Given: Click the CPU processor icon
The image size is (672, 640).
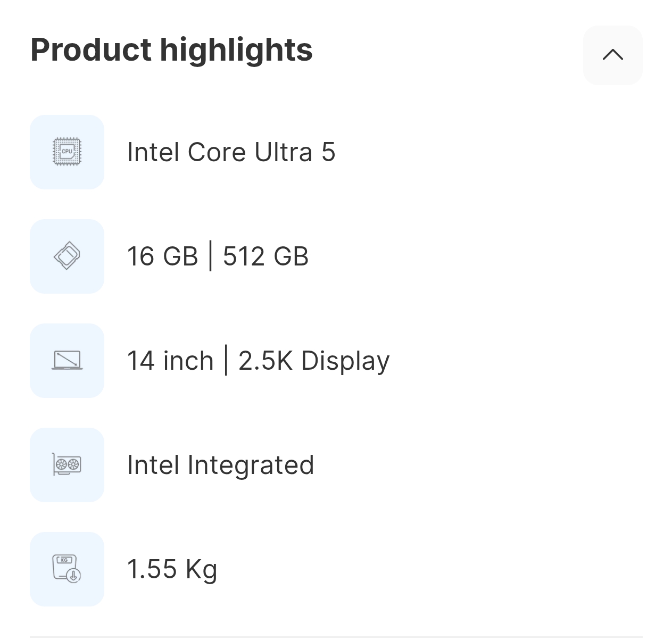Looking at the screenshot, I should click(x=67, y=152).
